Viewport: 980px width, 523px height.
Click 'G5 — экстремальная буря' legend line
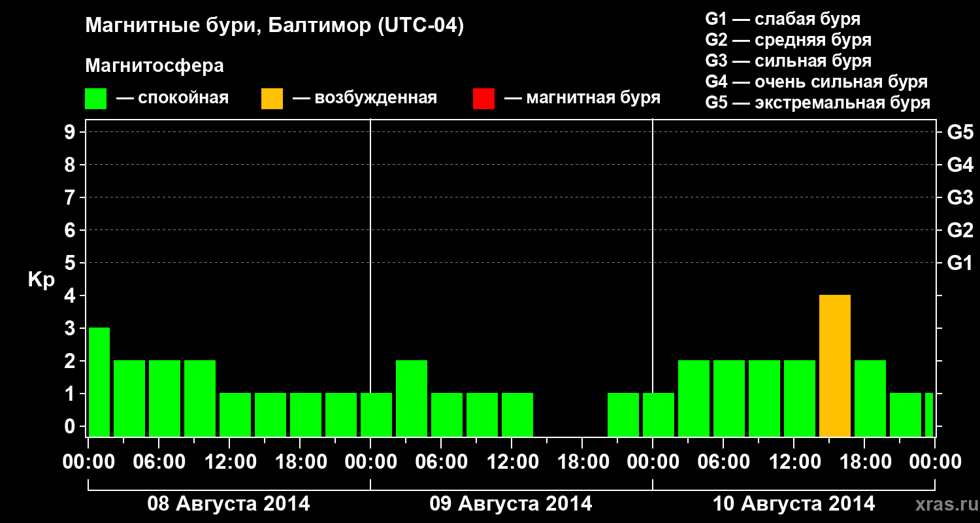pos(818,103)
